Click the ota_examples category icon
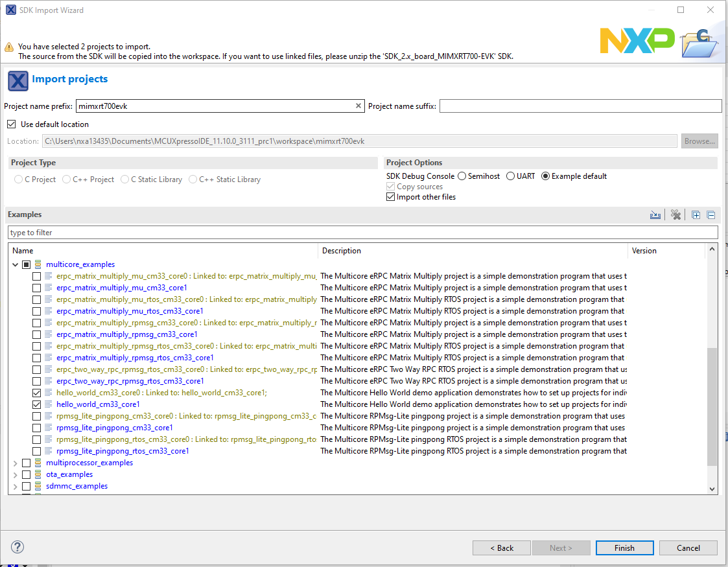Viewport: 728px width, 567px height. 38,474
